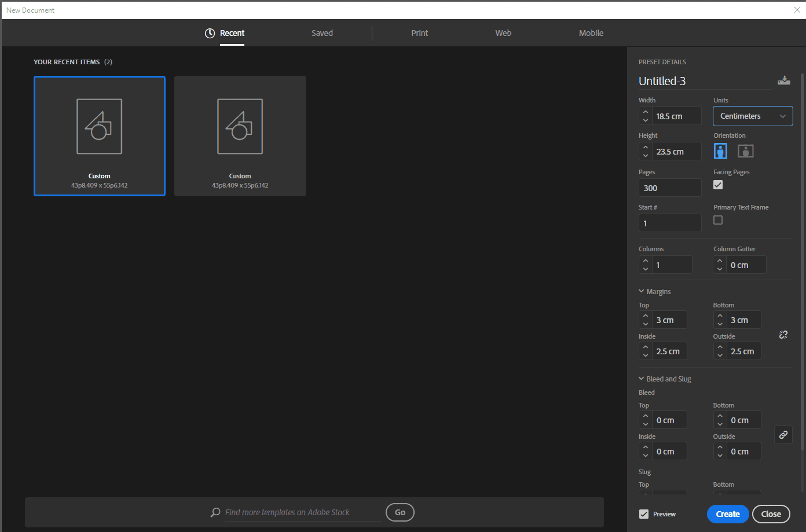
Task: Toggle the Preview checkbox
Action: pos(644,514)
